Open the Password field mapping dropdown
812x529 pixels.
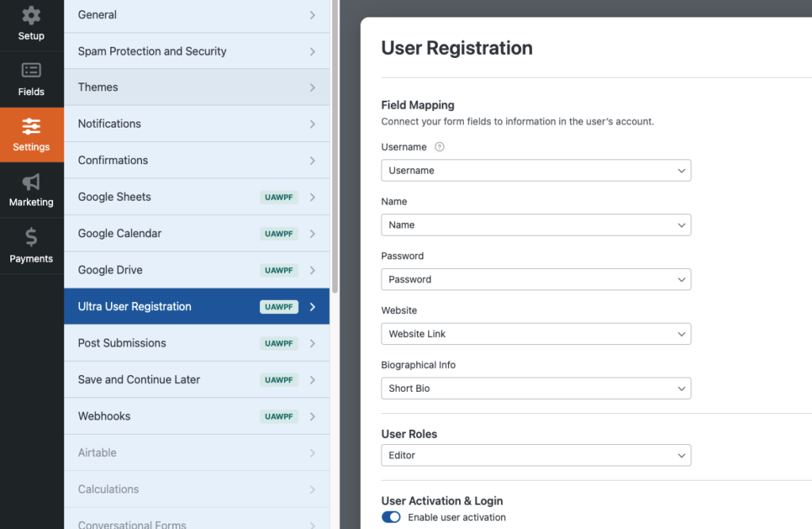(x=535, y=279)
